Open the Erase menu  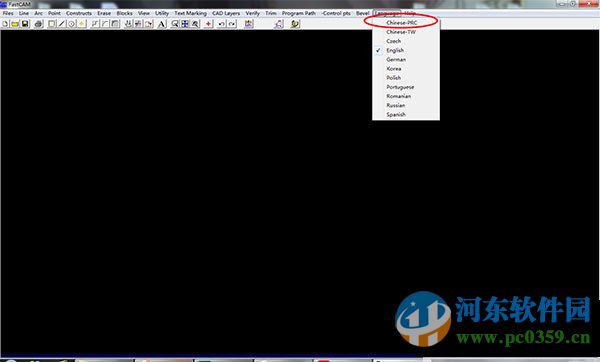[104, 13]
